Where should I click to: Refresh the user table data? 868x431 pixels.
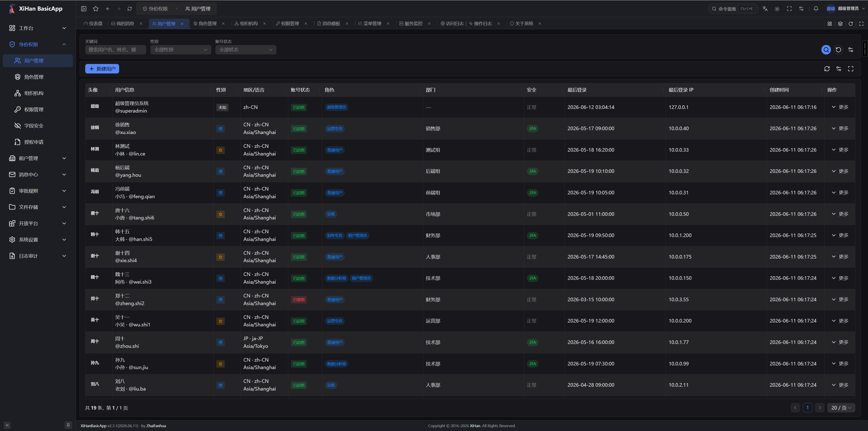(x=827, y=69)
